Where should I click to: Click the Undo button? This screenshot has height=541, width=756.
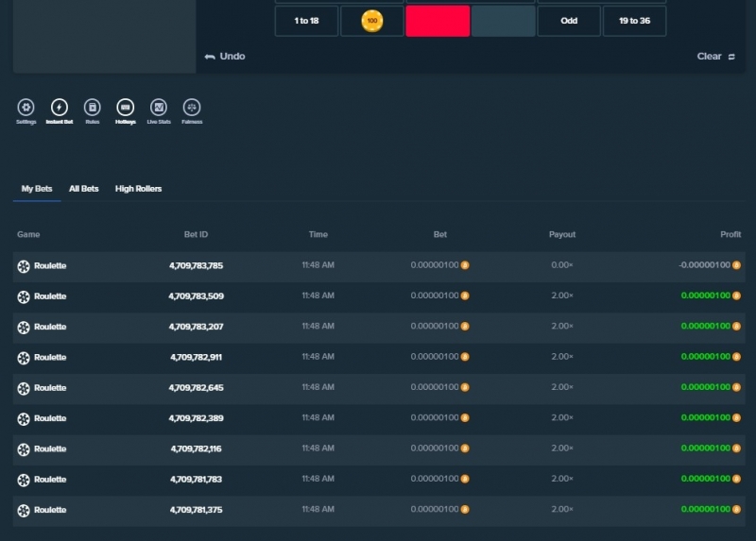225,57
